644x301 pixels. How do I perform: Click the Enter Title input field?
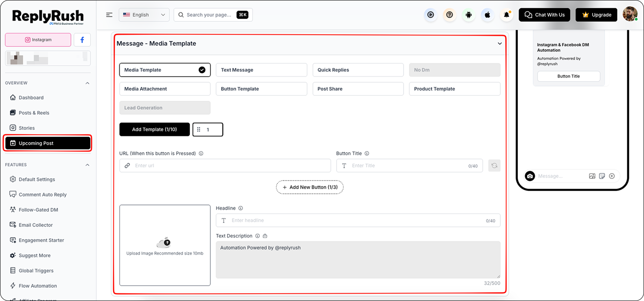point(410,166)
